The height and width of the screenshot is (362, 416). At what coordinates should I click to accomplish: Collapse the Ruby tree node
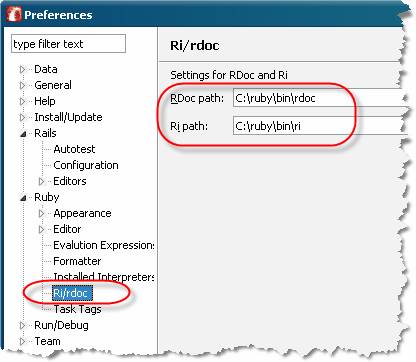(x=23, y=198)
